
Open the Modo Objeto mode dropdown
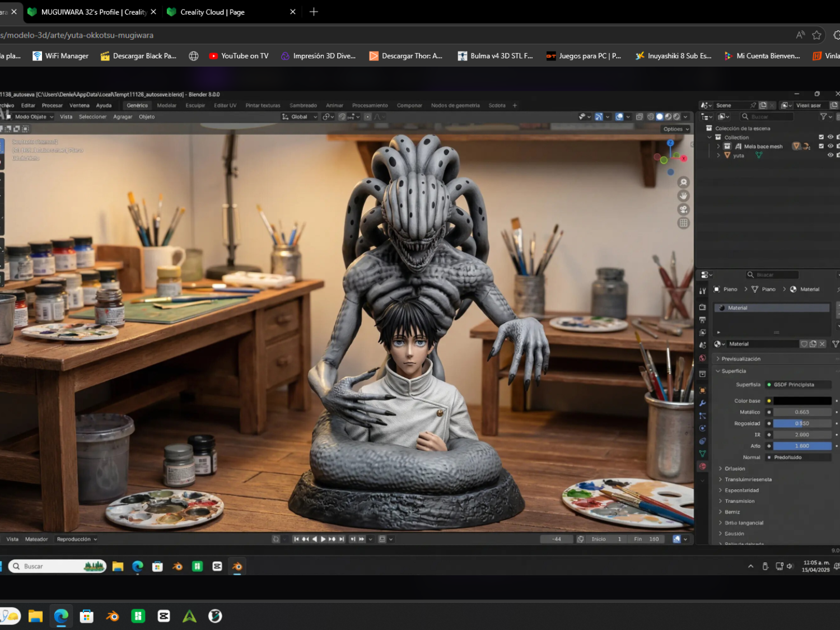coord(30,117)
